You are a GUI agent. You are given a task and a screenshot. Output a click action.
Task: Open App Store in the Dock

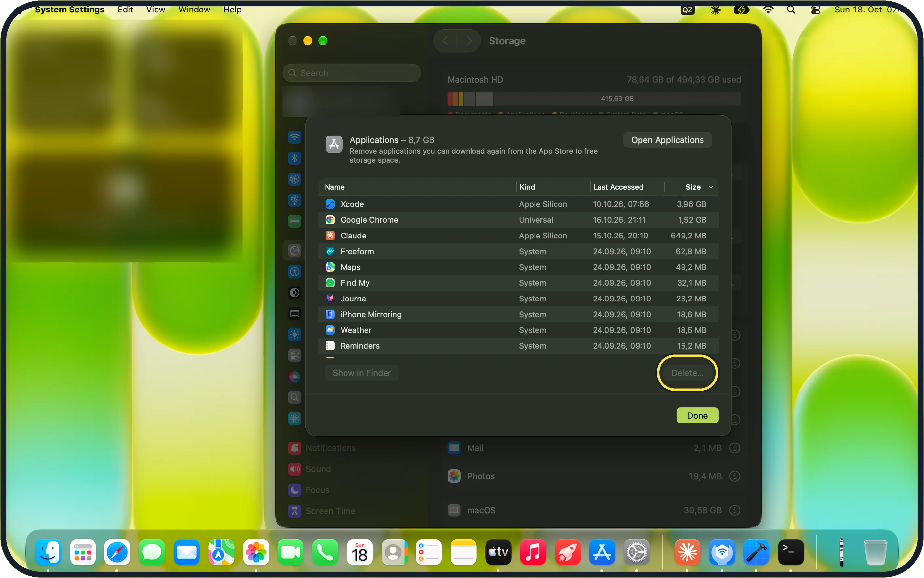(x=602, y=552)
